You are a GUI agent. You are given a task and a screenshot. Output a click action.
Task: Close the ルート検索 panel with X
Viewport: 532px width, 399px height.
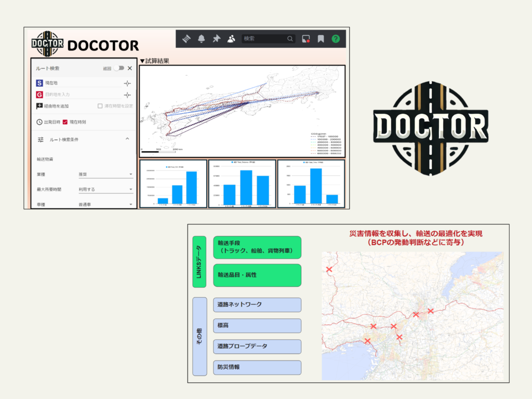point(129,68)
